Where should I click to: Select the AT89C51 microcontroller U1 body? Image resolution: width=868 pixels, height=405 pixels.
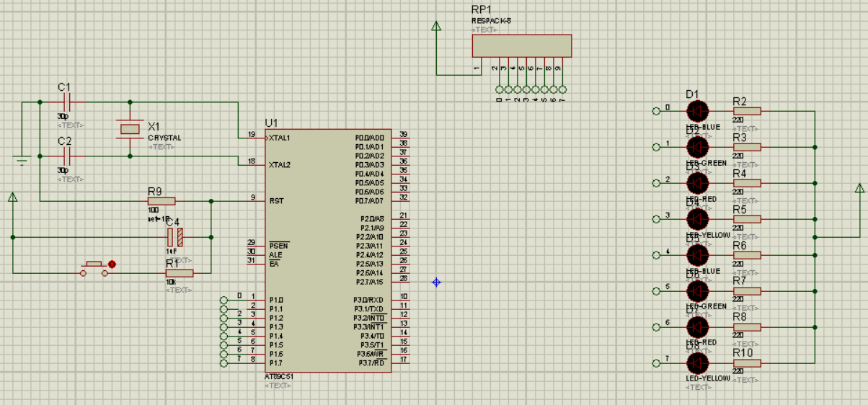328,251
